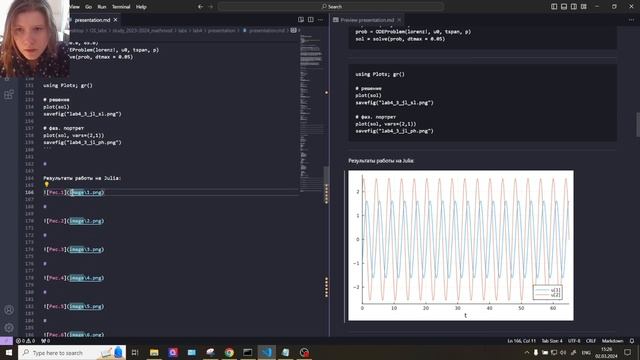Click the ports forwarded status item
640x360 pixels.
pos(45,341)
